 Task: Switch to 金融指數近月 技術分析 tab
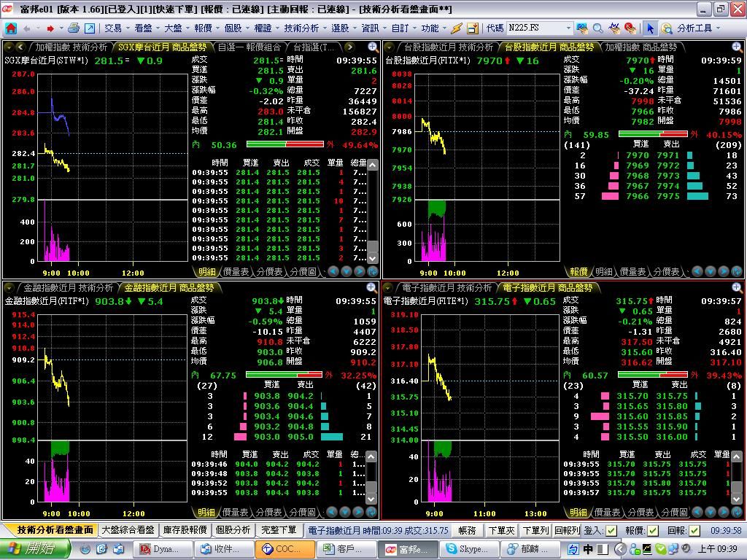click(x=68, y=287)
